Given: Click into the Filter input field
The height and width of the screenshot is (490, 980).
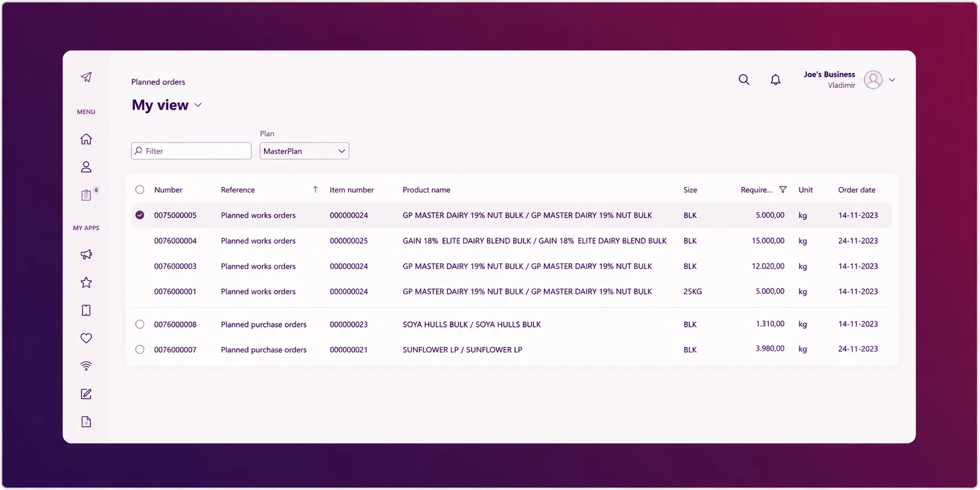Looking at the screenshot, I should [x=191, y=151].
